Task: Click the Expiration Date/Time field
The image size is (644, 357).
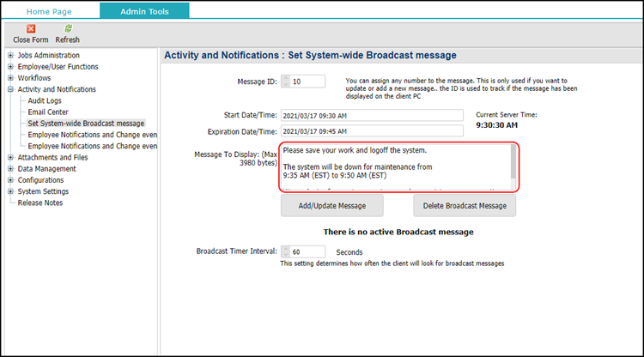Action: [x=372, y=131]
